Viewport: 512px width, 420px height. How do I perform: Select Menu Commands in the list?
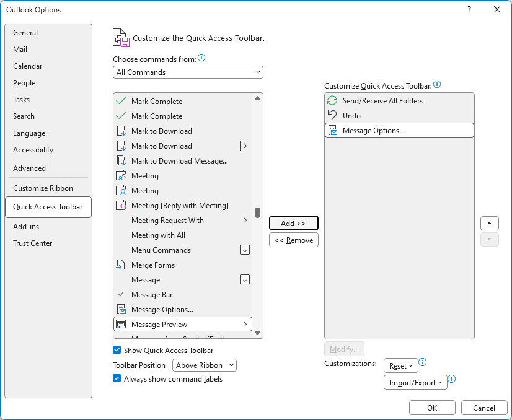pos(183,250)
